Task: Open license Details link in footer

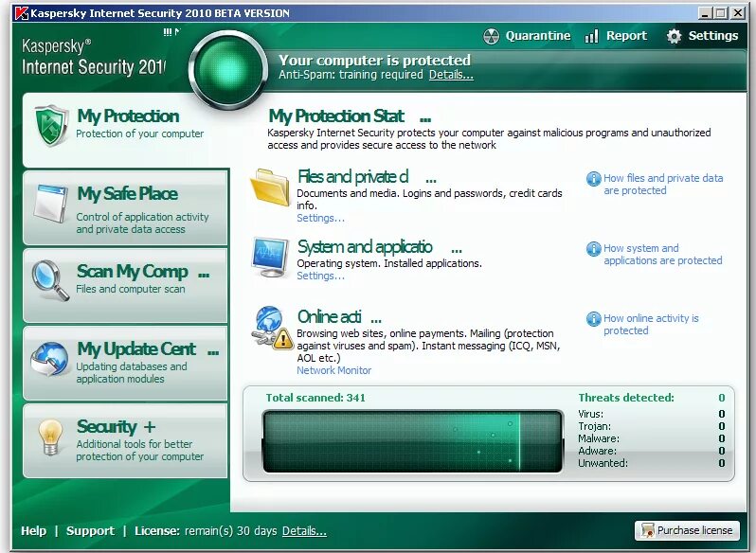Action: [x=304, y=531]
